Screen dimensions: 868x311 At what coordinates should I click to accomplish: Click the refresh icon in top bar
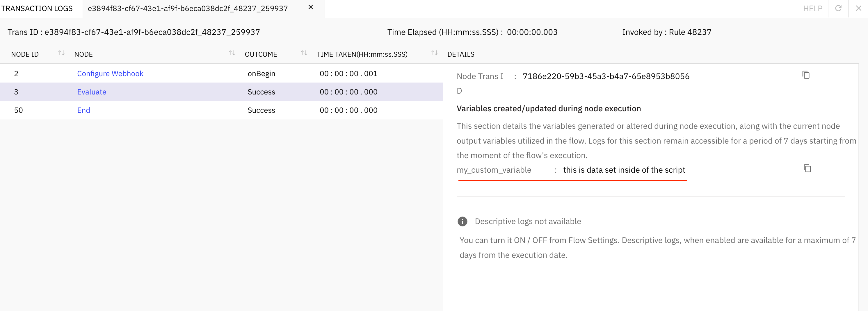[x=838, y=8]
